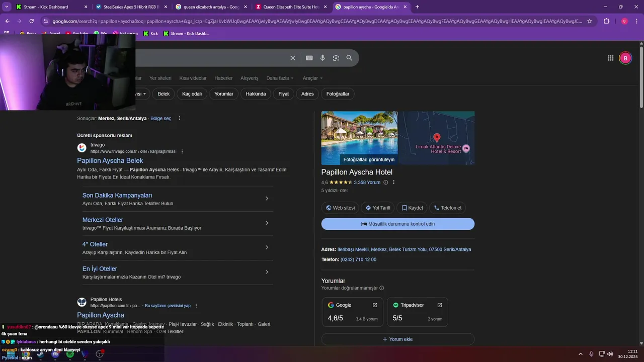Open the Yer siteleri search filter

pyautogui.click(x=160, y=78)
